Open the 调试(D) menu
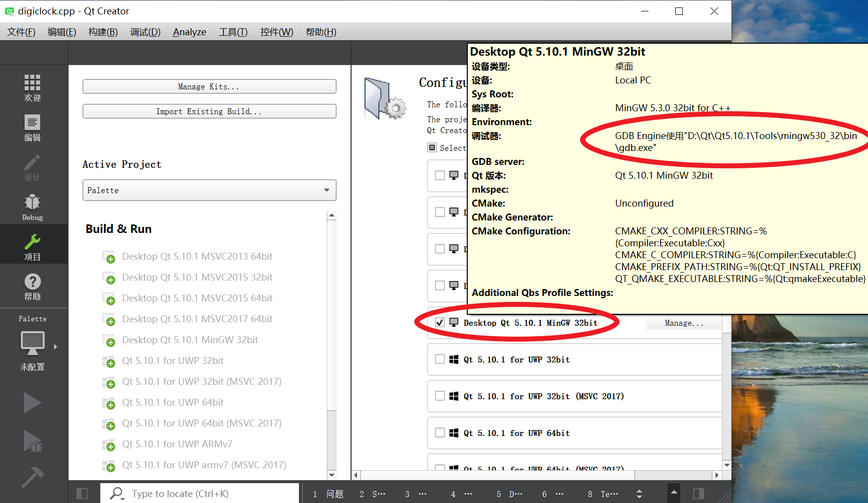 (x=145, y=32)
